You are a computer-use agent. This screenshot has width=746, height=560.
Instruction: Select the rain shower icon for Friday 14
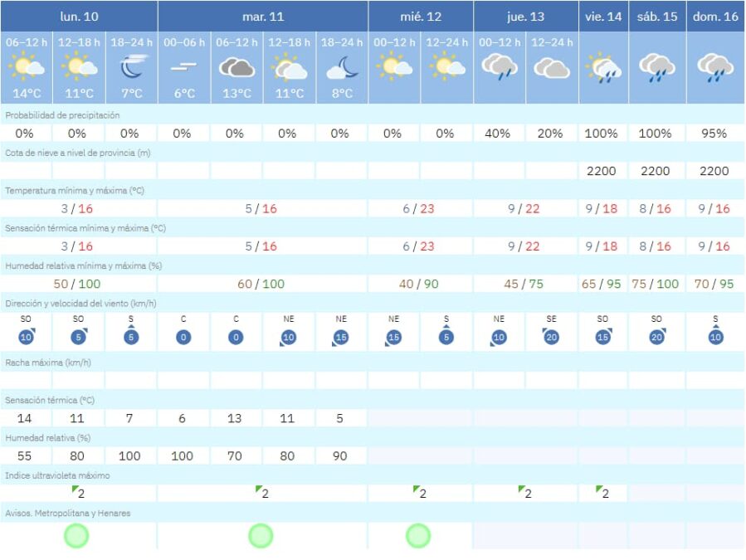[603, 68]
